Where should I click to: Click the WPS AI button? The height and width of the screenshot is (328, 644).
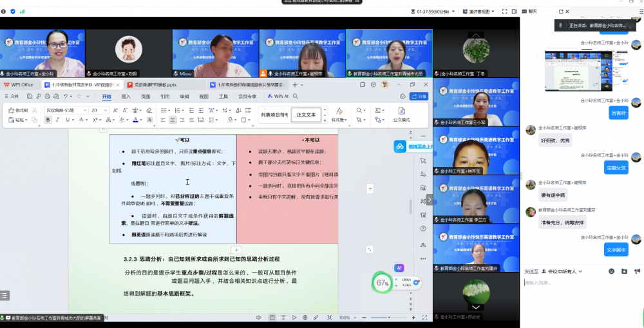[x=278, y=96]
